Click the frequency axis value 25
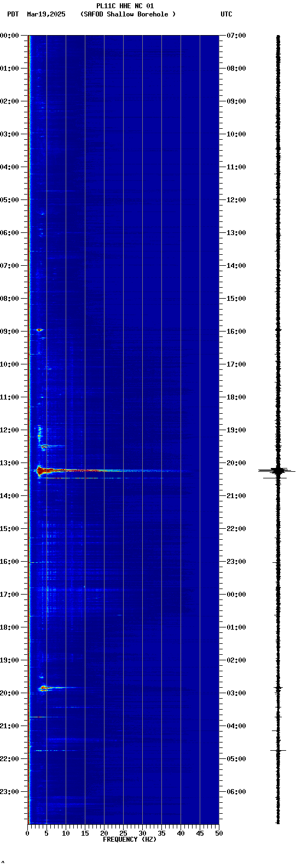The image size is (302, 868). pyautogui.click(x=123, y=833)
